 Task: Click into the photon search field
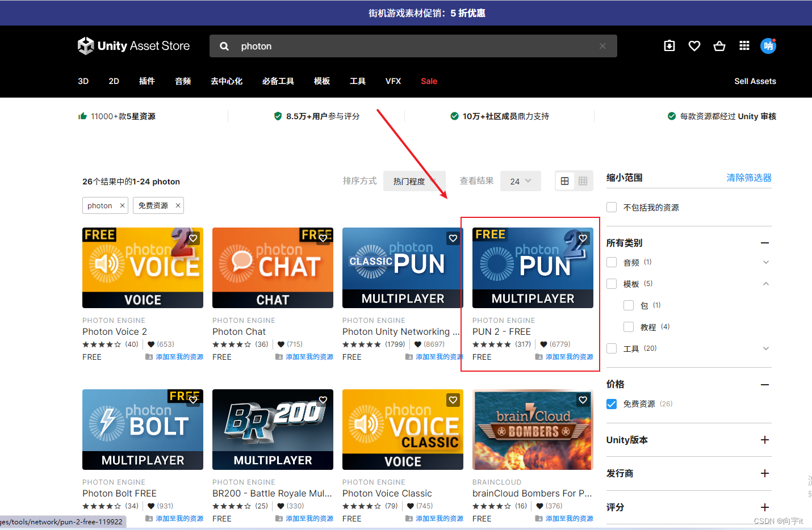(413, 46)
